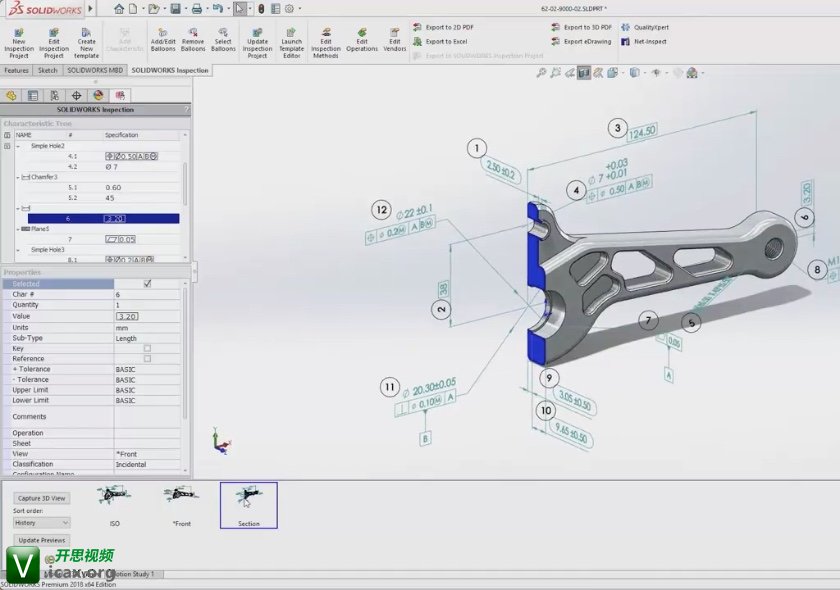Enable the Reference property checkbox
840x590 pixels.
click(x=147, y=358)
